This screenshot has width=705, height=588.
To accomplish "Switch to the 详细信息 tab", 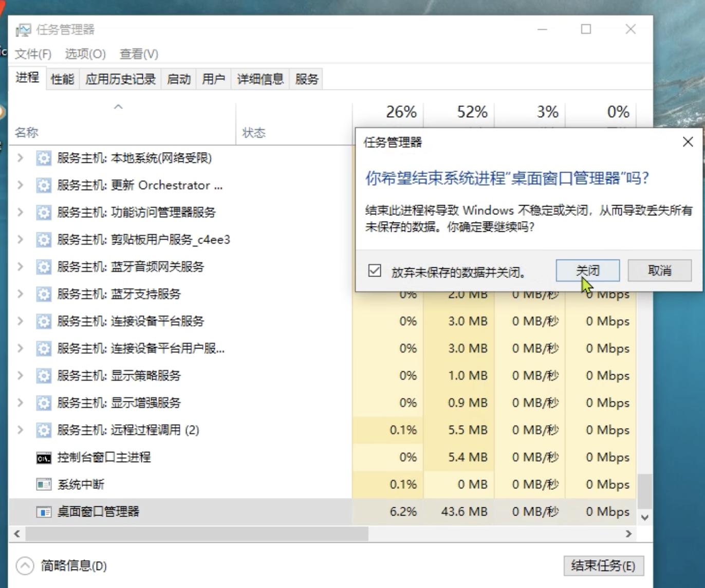I will tap(260, 79).
